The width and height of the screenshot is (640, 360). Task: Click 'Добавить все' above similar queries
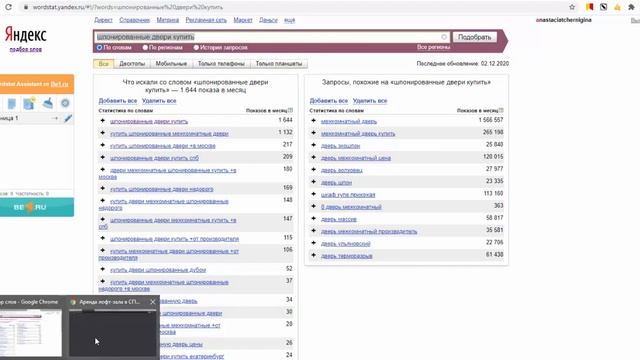pos(329,101)
